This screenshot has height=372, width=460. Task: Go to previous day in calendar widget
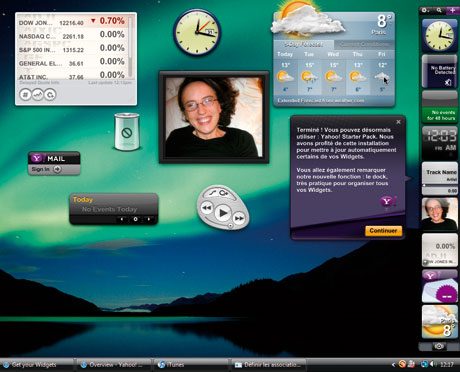122,219
